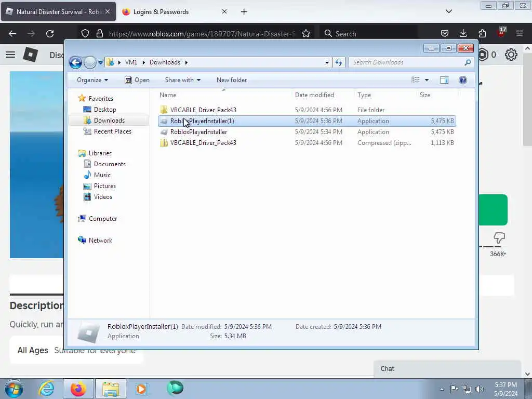The height and width of the screenshot is (399, 532).
Task: Open Recent Places
Action: [x=112, y=131]
